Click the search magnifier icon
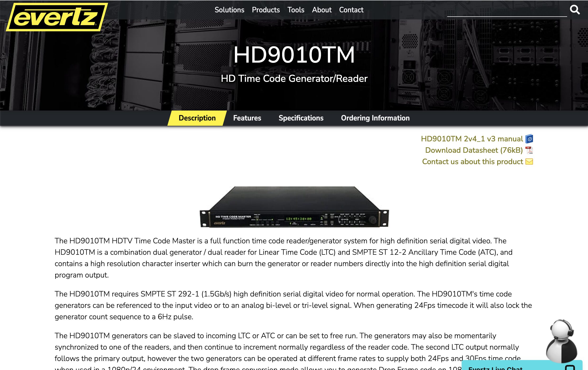 pos(575,9)
